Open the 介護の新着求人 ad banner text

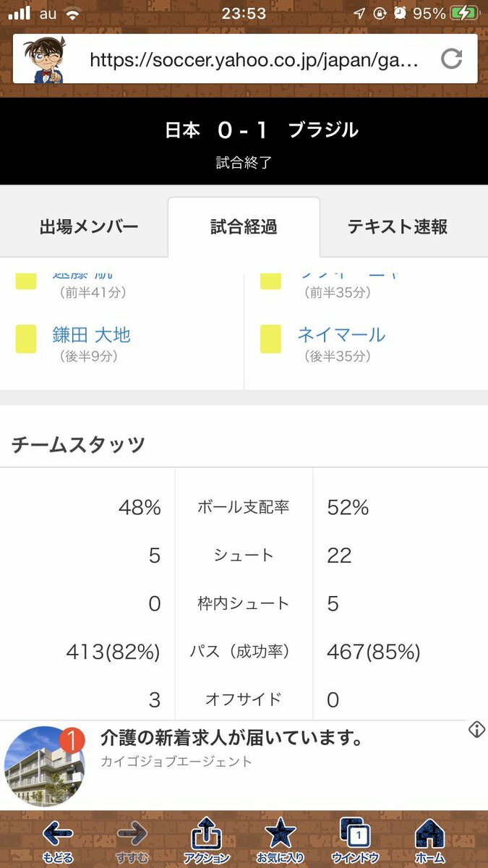tap(231, 739)
